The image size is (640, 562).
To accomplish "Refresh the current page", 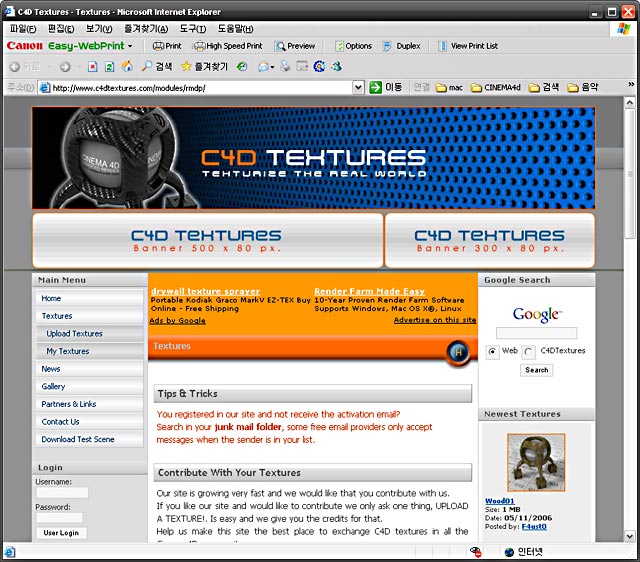I will 109,67.
